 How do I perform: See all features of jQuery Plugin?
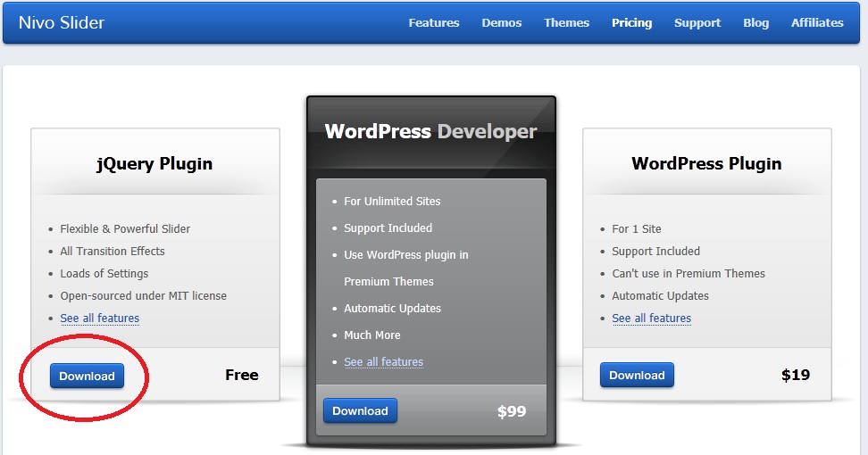click(100, 318)
